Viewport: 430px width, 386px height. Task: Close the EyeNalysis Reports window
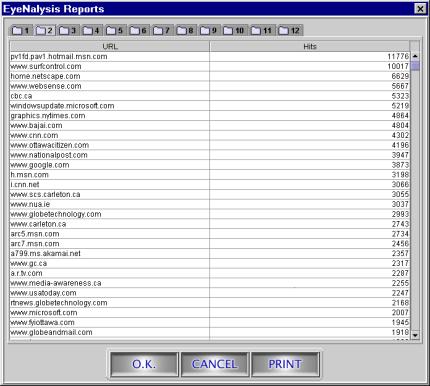point(420,9)
